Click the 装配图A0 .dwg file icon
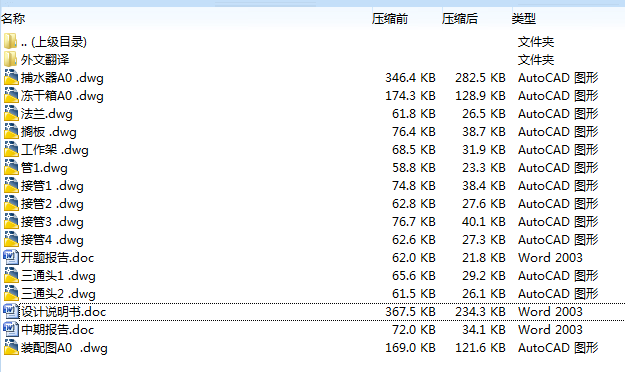 (11, 348)
